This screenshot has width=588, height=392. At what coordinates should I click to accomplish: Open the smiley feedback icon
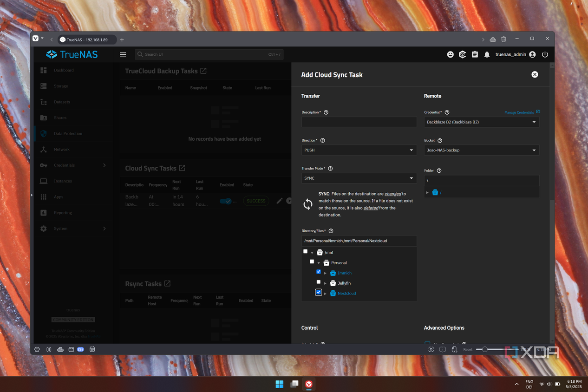click(450, 54)
